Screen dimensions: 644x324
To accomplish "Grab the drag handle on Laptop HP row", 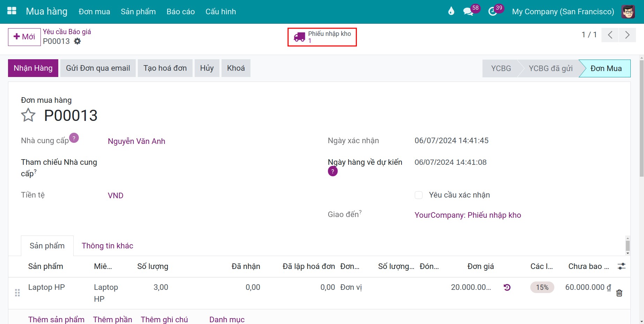I will pyautogui.click(x=17, y=293).
